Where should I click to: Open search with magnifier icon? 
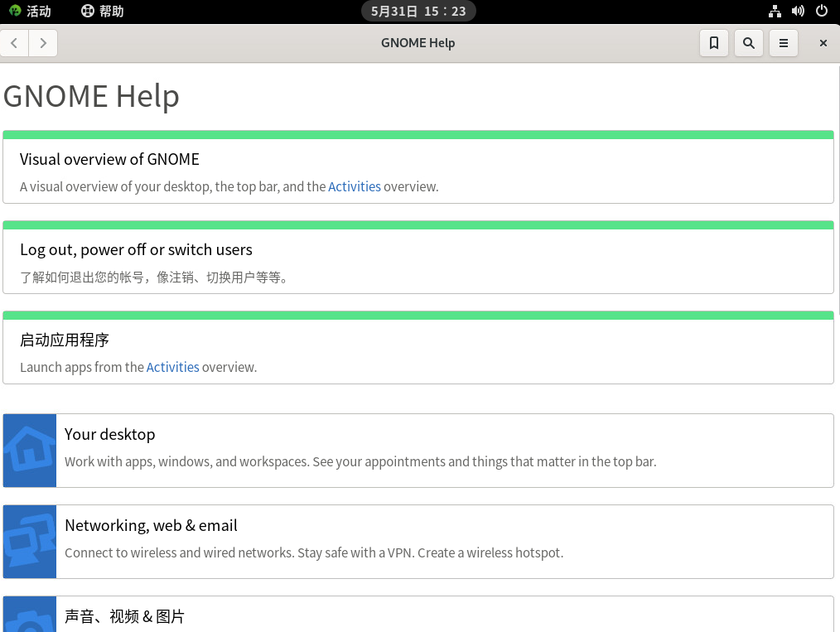point(749,43)
